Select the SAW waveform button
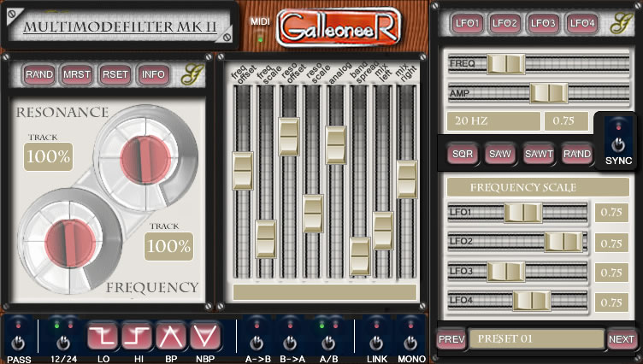 tap(500, 154)
